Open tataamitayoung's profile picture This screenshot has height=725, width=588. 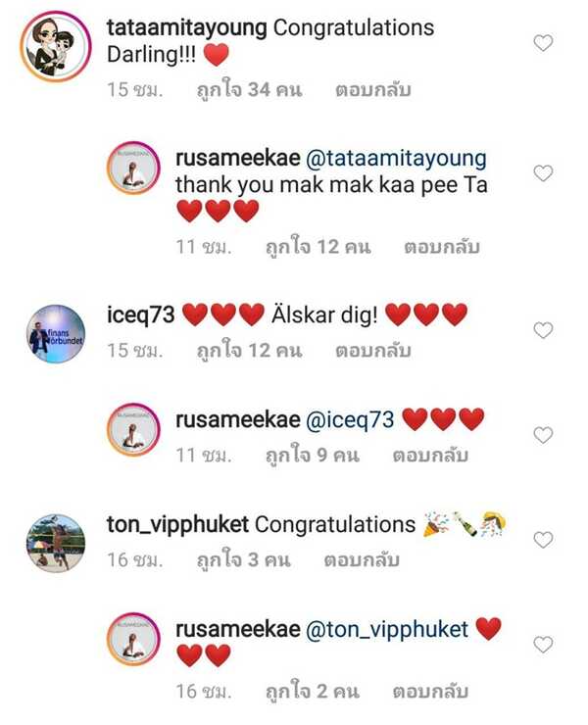pos(56,46)
